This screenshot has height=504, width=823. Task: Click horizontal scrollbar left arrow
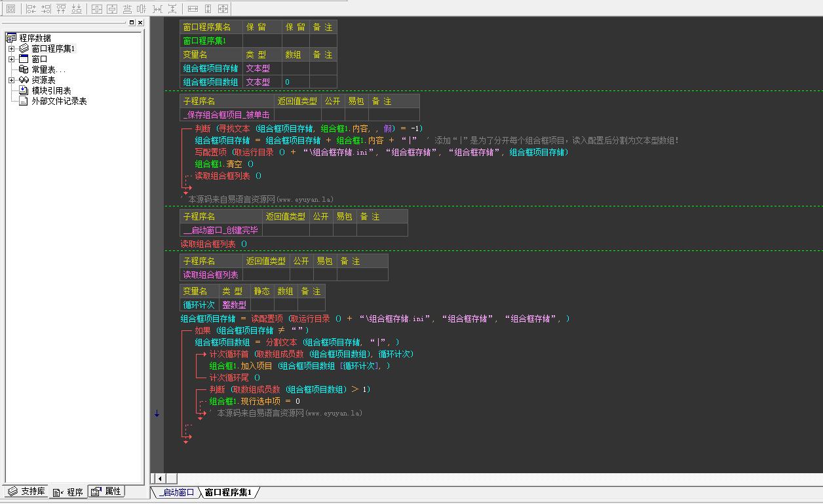click(159, 478)
